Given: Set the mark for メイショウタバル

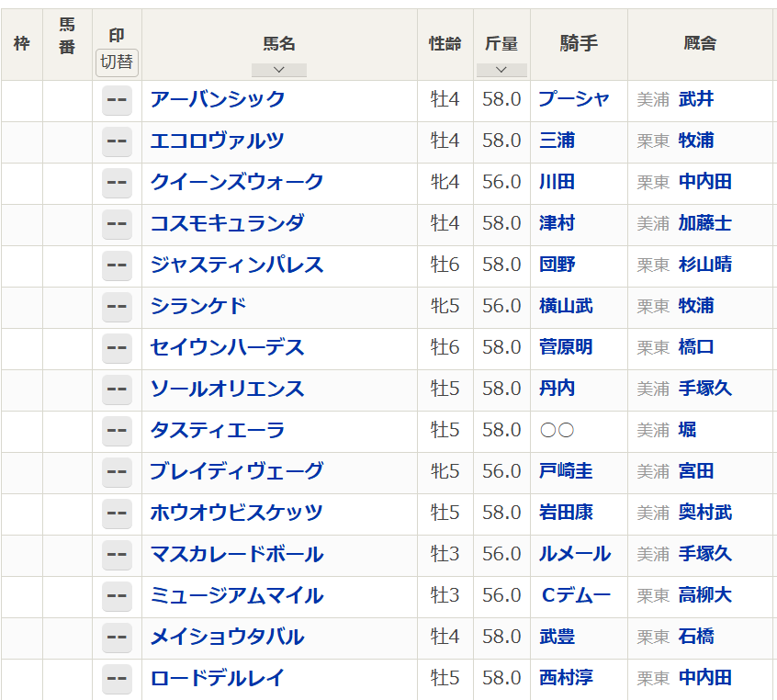Looking at the screenshot, I should click(117, 638).
